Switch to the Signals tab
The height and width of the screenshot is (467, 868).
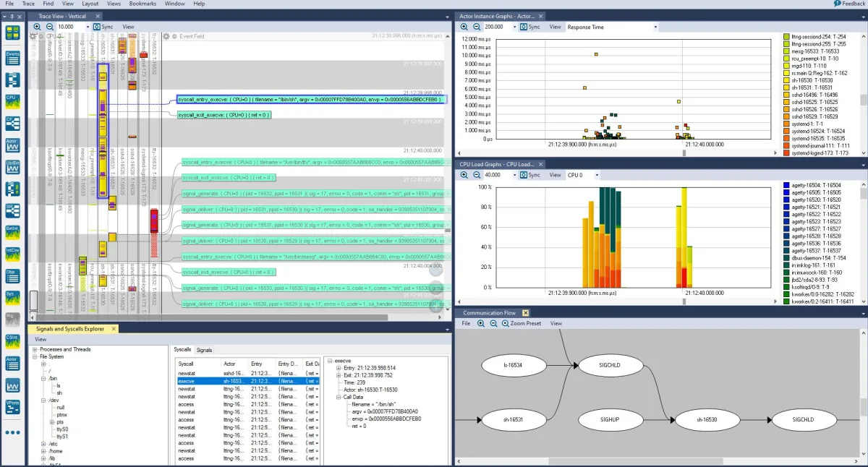205,350
